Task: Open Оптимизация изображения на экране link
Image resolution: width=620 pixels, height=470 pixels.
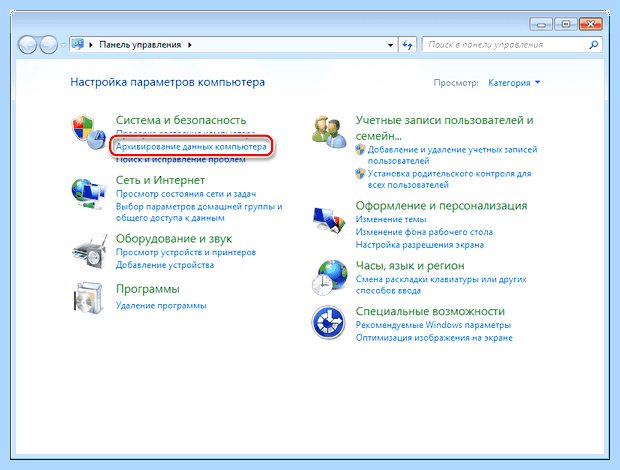Action: 434,338
